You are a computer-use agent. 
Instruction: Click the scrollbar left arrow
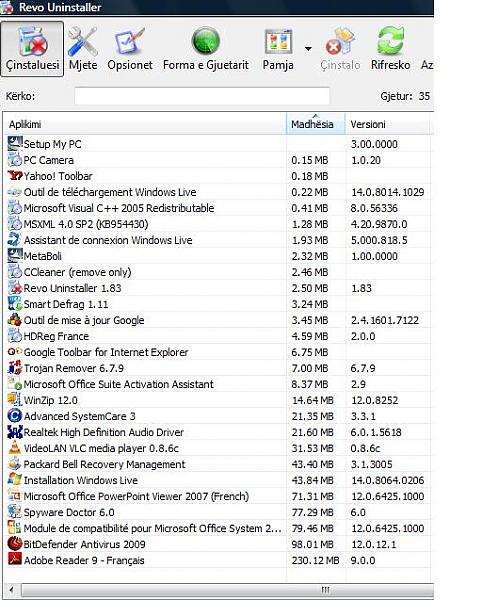(11, 589)
